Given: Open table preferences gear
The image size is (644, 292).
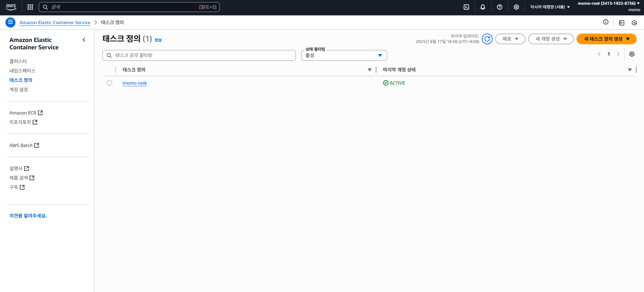Looking at the screenshot, I should pyautogui.click(x=632, y=54).
